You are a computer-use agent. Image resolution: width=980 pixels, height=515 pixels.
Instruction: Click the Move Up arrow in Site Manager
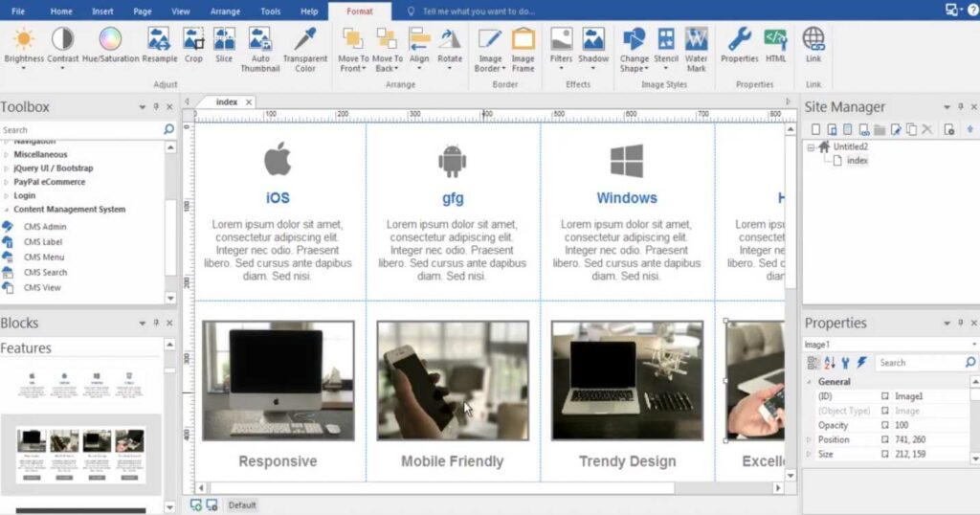point(970,129)
